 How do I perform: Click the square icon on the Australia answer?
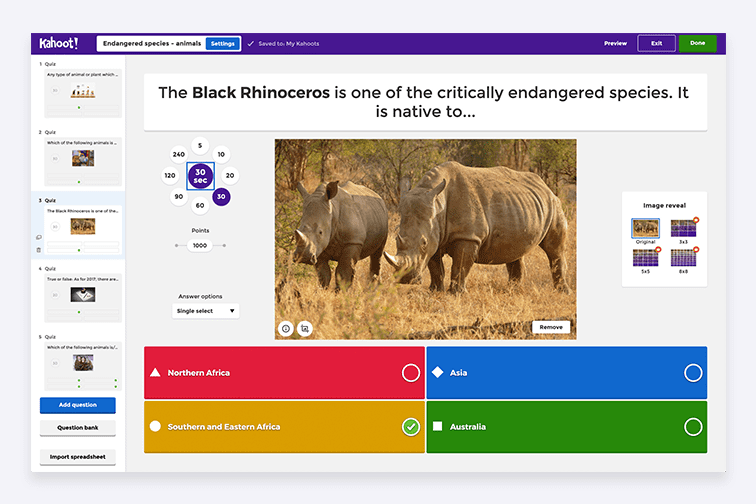437,427
